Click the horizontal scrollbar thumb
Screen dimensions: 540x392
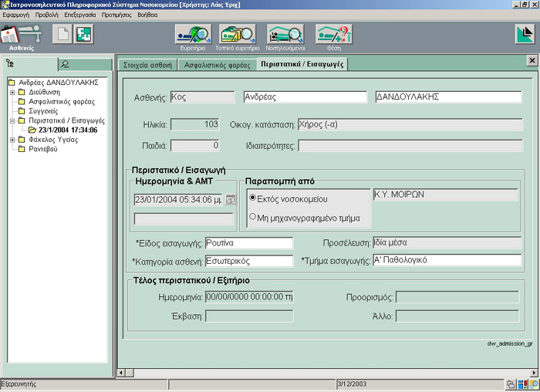click(x=130, y=373)
